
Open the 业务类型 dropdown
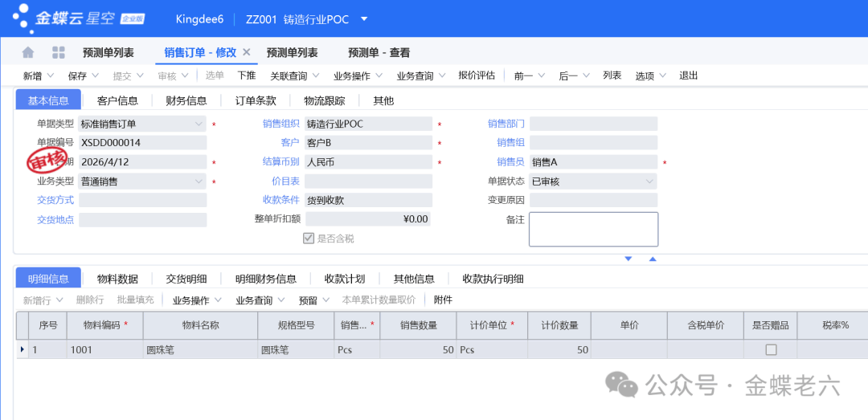pyautogui.click(x=199, y=181)
